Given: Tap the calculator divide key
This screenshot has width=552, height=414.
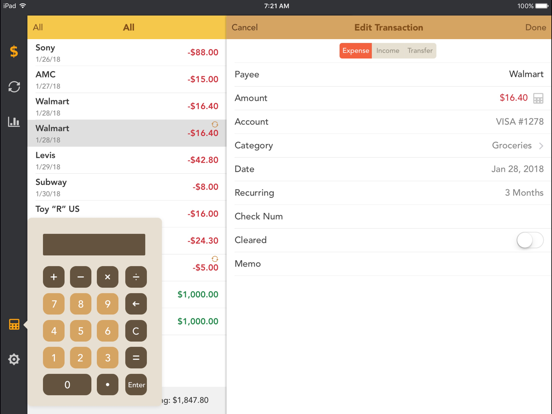Looking at the screenshot, I should 136,277.
